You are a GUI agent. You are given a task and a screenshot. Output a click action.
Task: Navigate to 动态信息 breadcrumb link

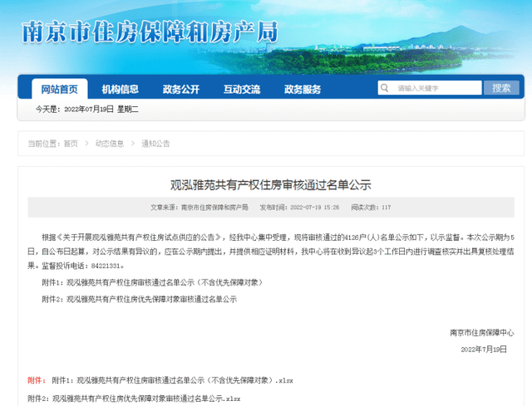[110, 144]
